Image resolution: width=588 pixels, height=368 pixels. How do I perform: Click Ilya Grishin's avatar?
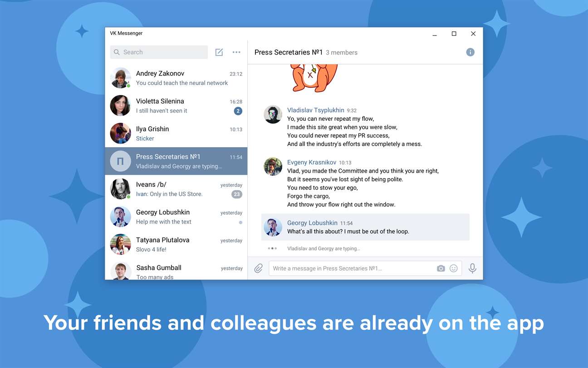pyautogui.click(x=121, y=134)
